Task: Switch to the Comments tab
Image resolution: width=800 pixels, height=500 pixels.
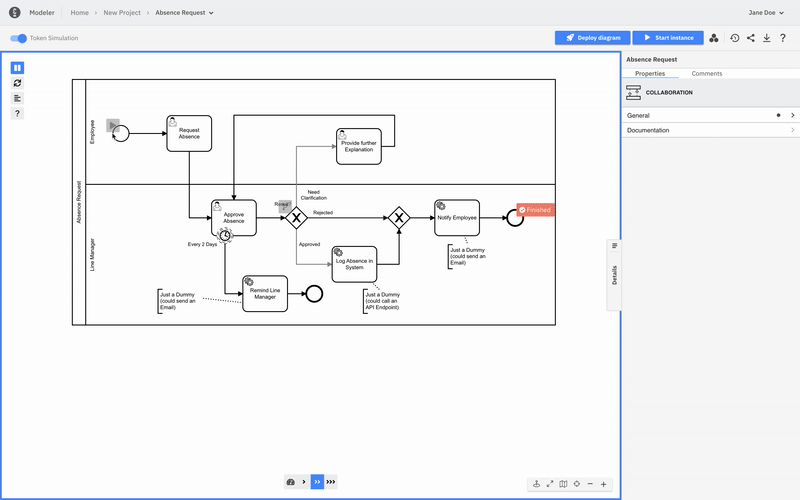Action: (x=707, y=74)
